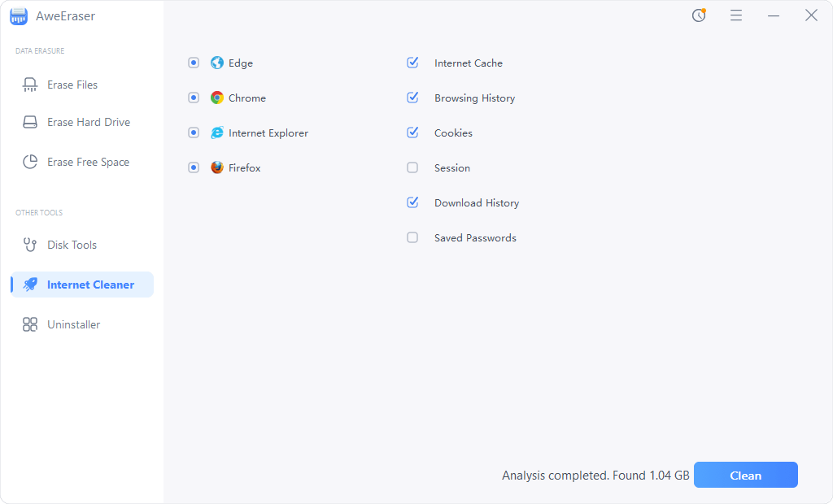Switch to the Uninstaller section
The height and width of the screenshot is (504, 833).
click(76, 324)
